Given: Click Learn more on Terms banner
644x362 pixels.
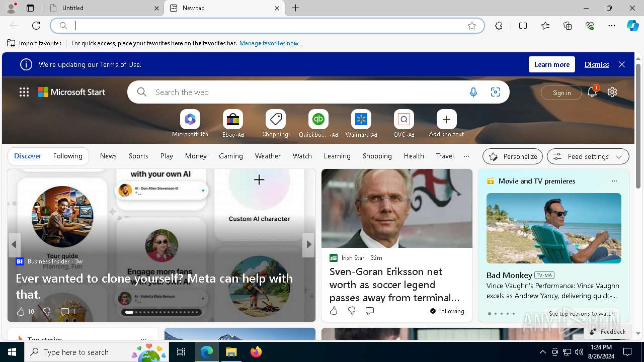Looking at the screenshot, I should [x=552, y=64].
